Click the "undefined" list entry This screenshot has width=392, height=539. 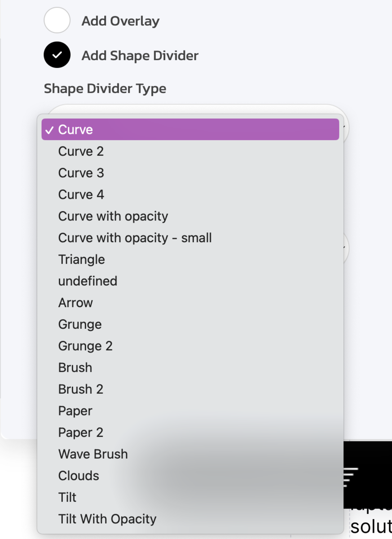tap(87, 281)
